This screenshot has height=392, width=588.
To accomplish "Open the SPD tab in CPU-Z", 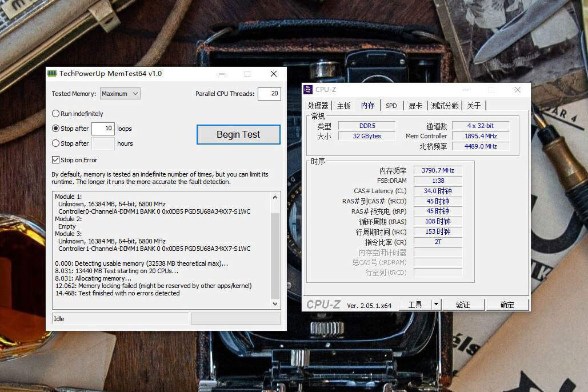I will point(391,106).
